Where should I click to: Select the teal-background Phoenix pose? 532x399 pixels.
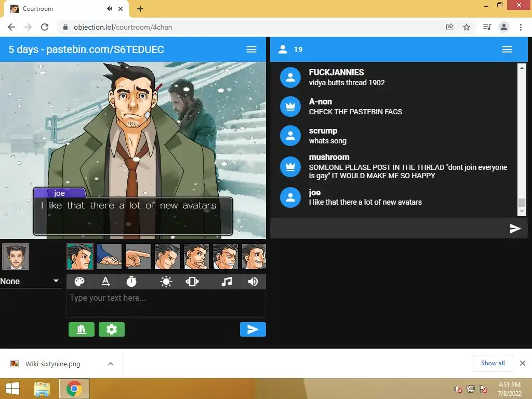click(x=80, y=257)
